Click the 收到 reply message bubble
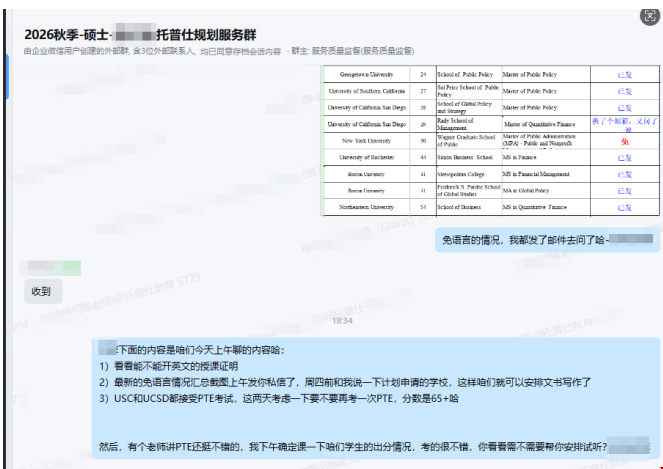 pos(41,291)
